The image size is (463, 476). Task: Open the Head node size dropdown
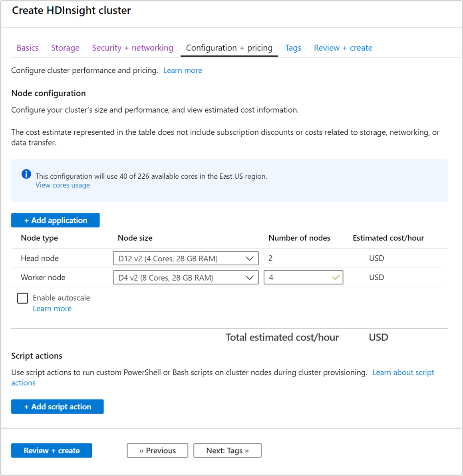point(185,258)
